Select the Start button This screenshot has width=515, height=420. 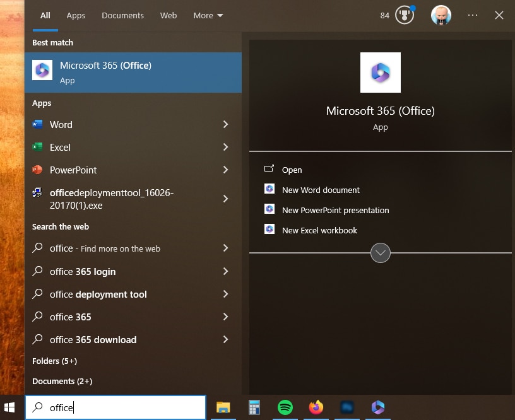click(x=9, y=408)
